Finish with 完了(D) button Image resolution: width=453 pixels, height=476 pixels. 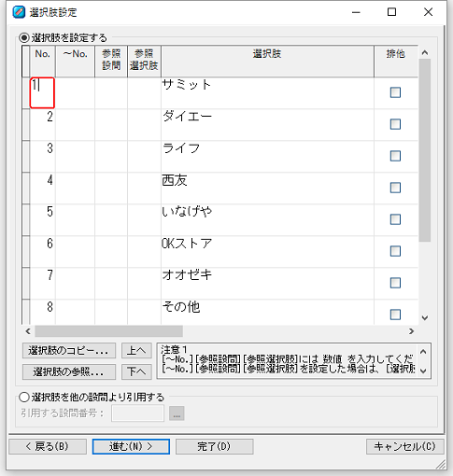215,446
